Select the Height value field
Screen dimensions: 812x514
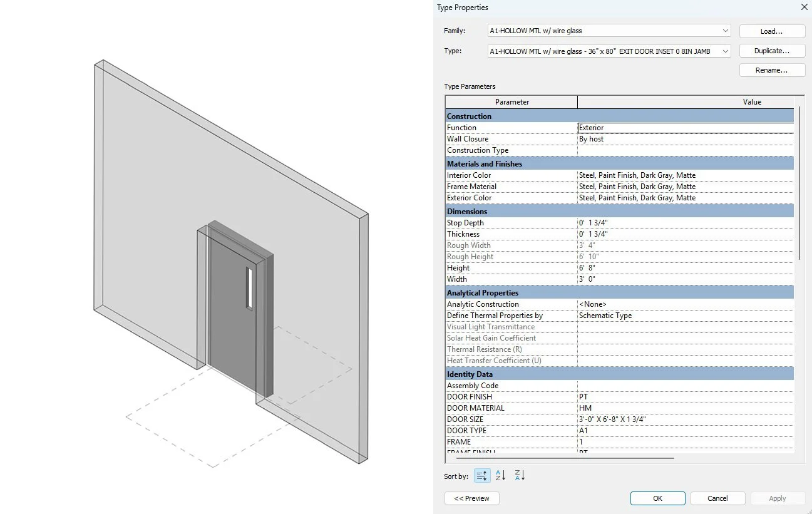coord(682,267)
